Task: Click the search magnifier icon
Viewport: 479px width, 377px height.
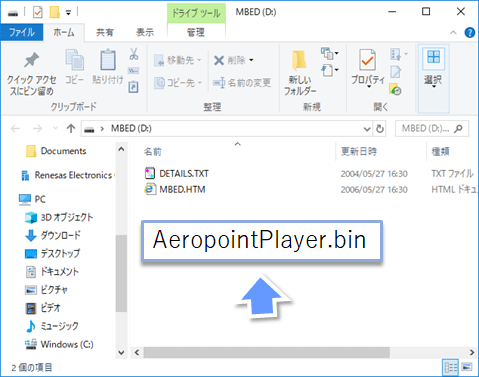Action: (x=459, y=128)
